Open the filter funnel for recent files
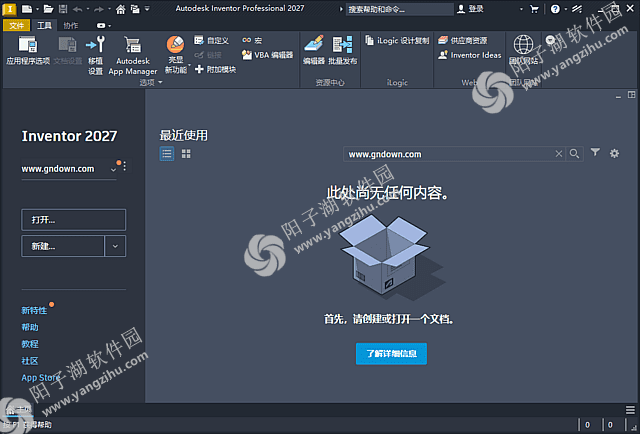Screen dimensions: 640x434 tap(595, 153)
